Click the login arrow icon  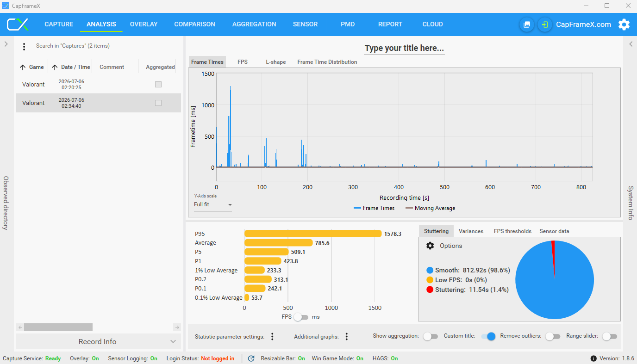545,25
